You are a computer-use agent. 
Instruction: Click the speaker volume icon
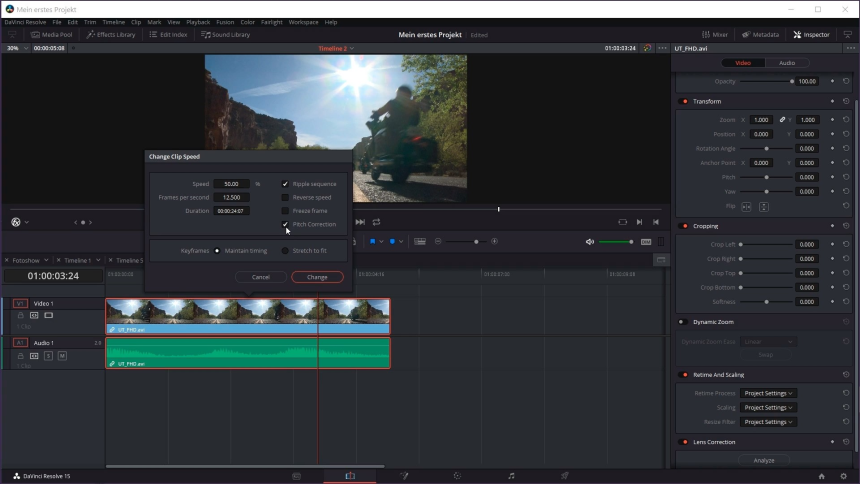pyautogui.click(x=590, y=242)
